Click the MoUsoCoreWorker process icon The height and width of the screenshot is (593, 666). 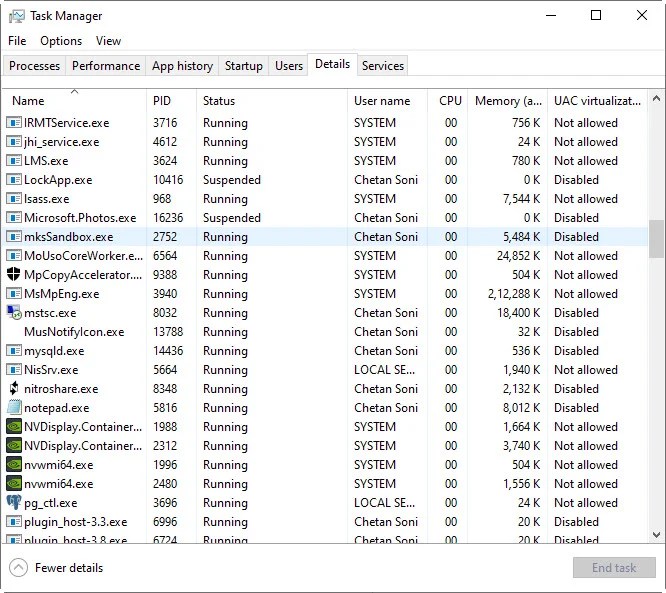point(14,256)
